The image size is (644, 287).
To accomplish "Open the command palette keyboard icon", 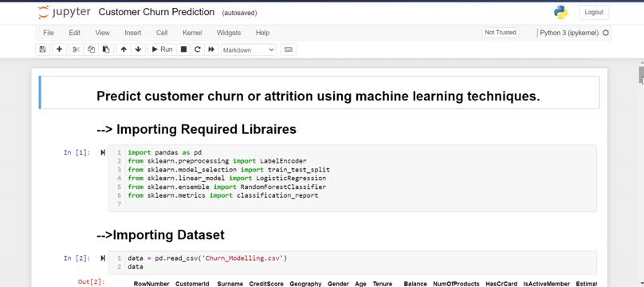I will tap(289, 49).
